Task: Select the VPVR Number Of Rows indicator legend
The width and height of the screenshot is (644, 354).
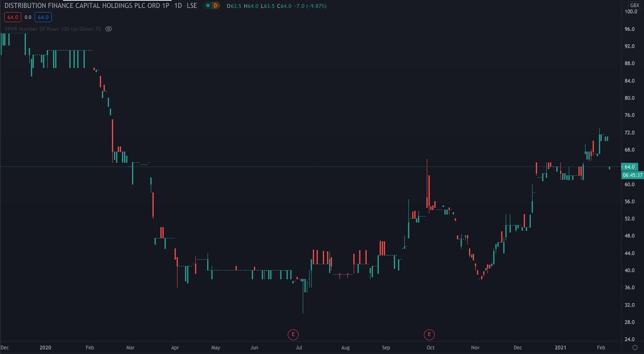Action: [x=53, y=29]
